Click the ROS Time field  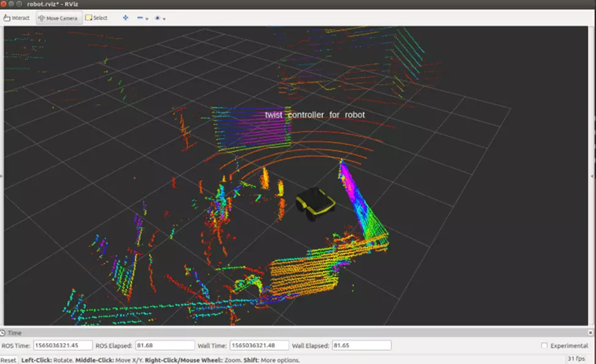pos(63,346)
